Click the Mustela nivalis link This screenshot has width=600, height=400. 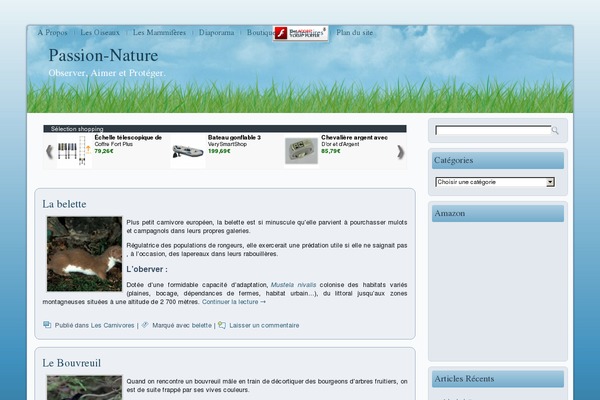tap(293, 285)
